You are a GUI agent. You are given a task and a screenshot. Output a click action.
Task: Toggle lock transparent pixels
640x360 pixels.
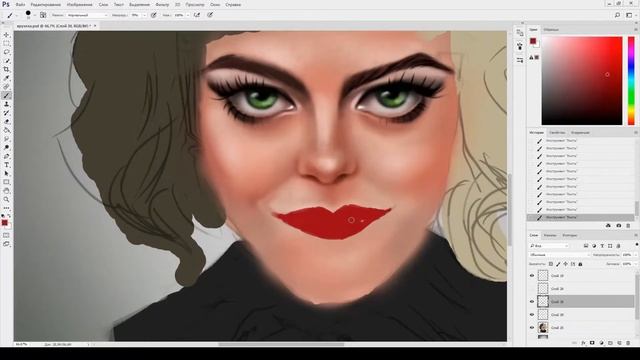pos(551,264)
